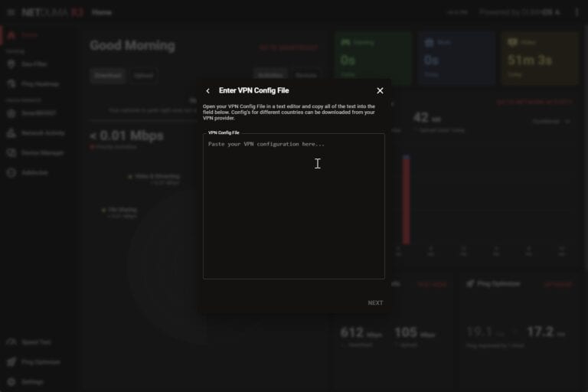This screenshot has height=392, width=588.
Task: Open the hamburger menu beside Netduma logo
Action: click(x=10, y=12)
